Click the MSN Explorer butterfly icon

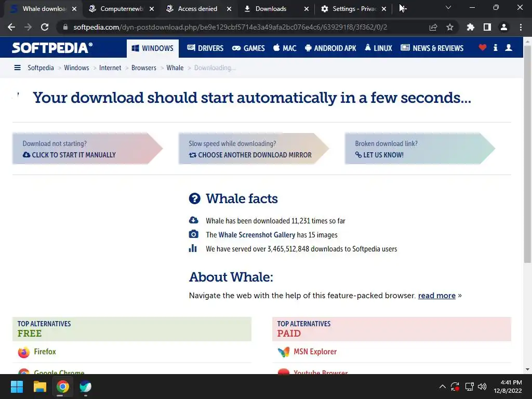(284, 352)
